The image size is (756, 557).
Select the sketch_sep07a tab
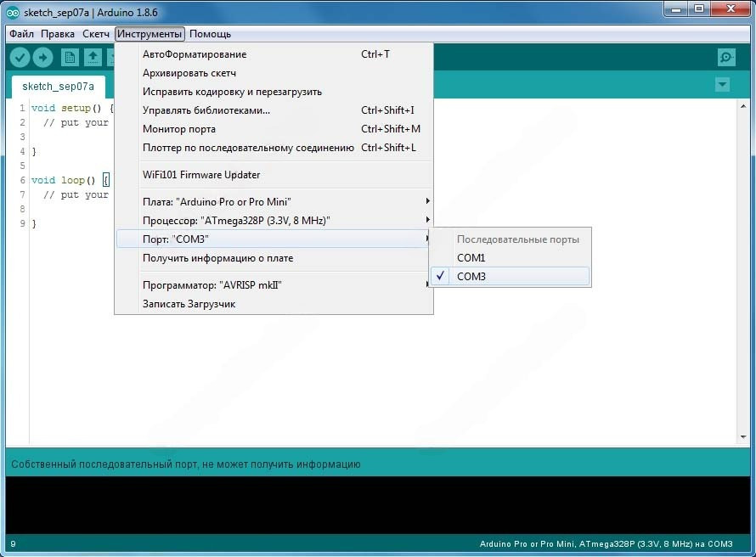click(58, 87)
